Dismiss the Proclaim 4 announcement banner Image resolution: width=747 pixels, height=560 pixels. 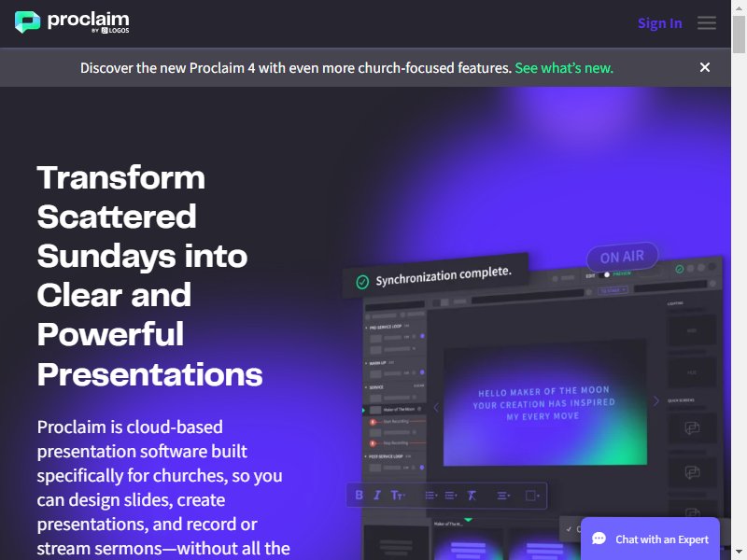[705, 67]
